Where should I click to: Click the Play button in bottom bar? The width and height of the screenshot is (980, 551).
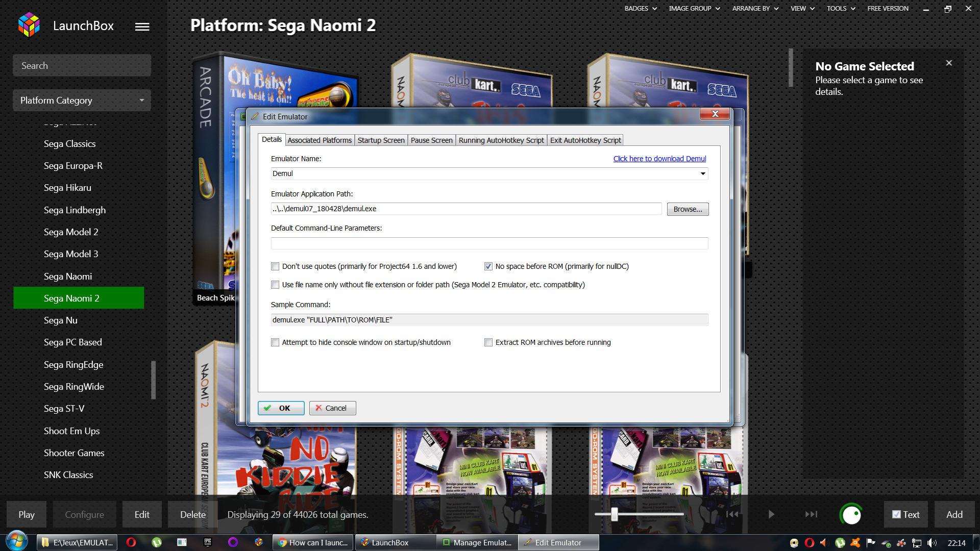27,514
